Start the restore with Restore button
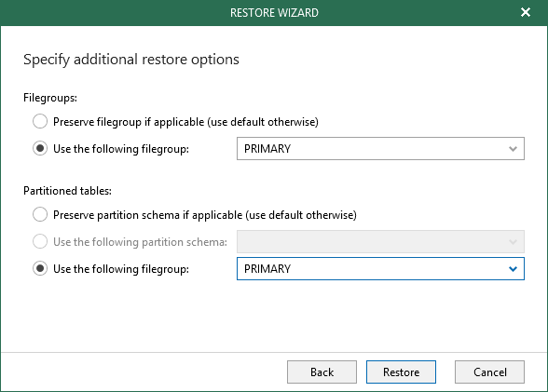This screenshot has width=548, height=392. coord(401,372)
